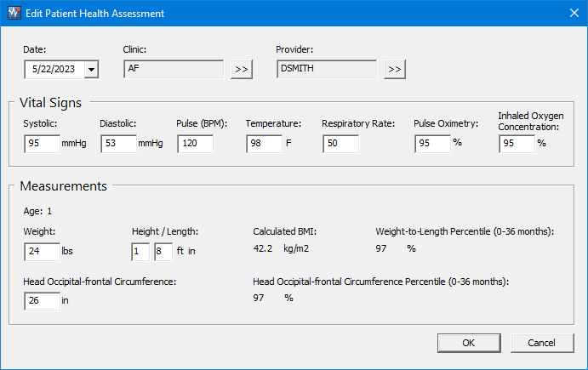Image resolution: width=588 pixels, height=370 pixels.
Task: Click Head Occipital-frontal Circumference field
Action: pyautogui.click(x=42, y=301)
